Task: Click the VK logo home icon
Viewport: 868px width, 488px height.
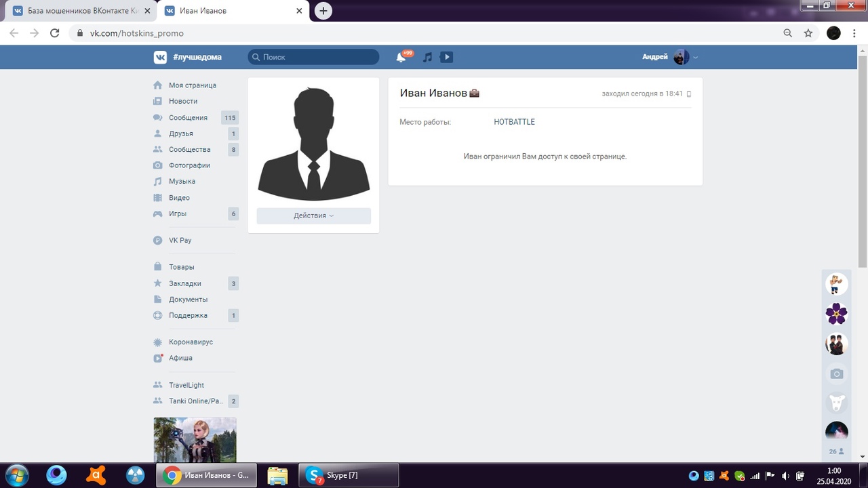Action: (160, 58)
